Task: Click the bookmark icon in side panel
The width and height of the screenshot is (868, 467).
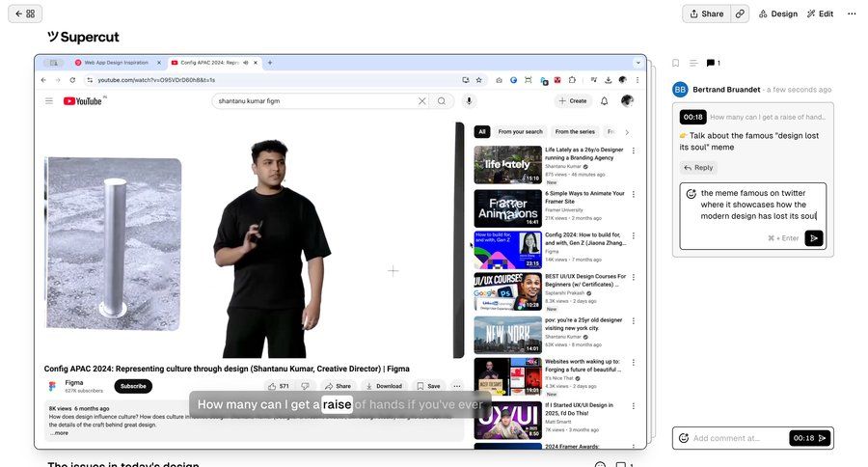Action: coord(675,63)
